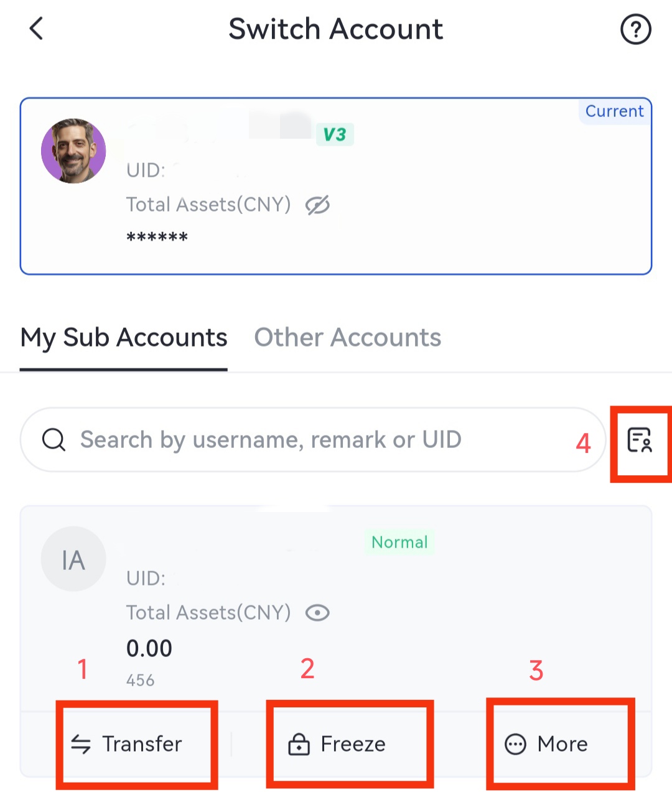672x792 pixels.
Task: Freeze the sub account
Action: click(x=337, y=744)
